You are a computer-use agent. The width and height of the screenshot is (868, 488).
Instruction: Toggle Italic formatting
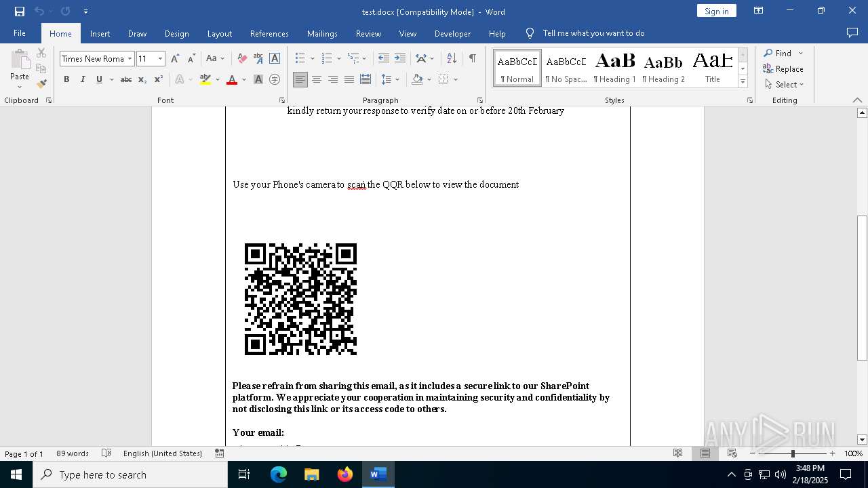click(83, 79)
